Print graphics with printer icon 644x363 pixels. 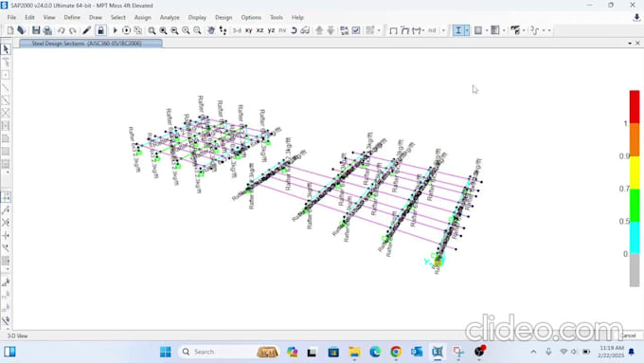point(47,30)
